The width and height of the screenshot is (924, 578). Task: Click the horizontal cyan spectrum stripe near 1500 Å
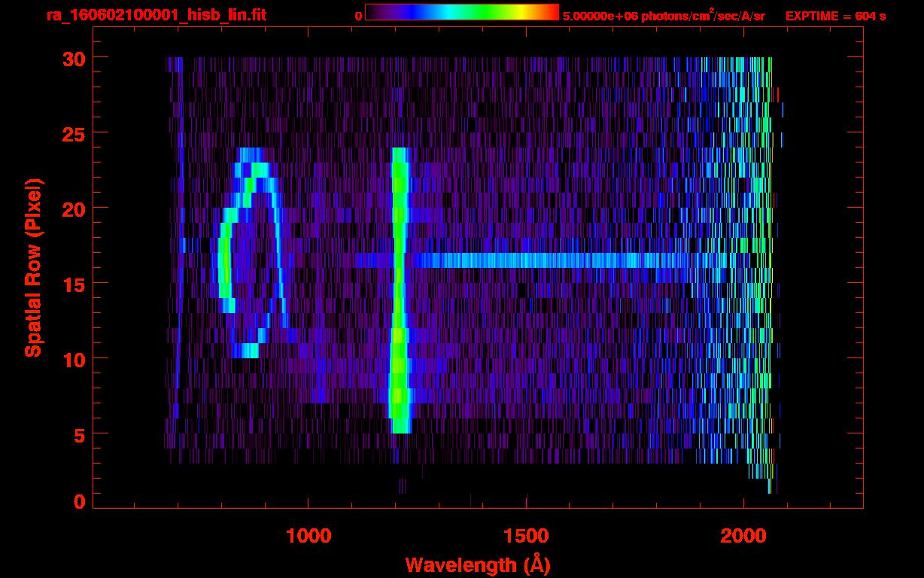(x=526, y=260)
